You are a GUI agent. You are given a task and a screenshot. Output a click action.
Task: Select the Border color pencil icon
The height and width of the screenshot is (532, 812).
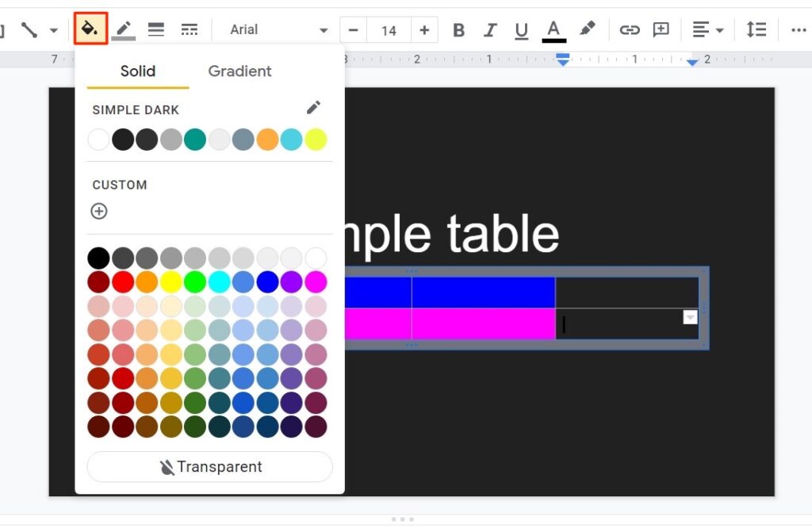123,29
